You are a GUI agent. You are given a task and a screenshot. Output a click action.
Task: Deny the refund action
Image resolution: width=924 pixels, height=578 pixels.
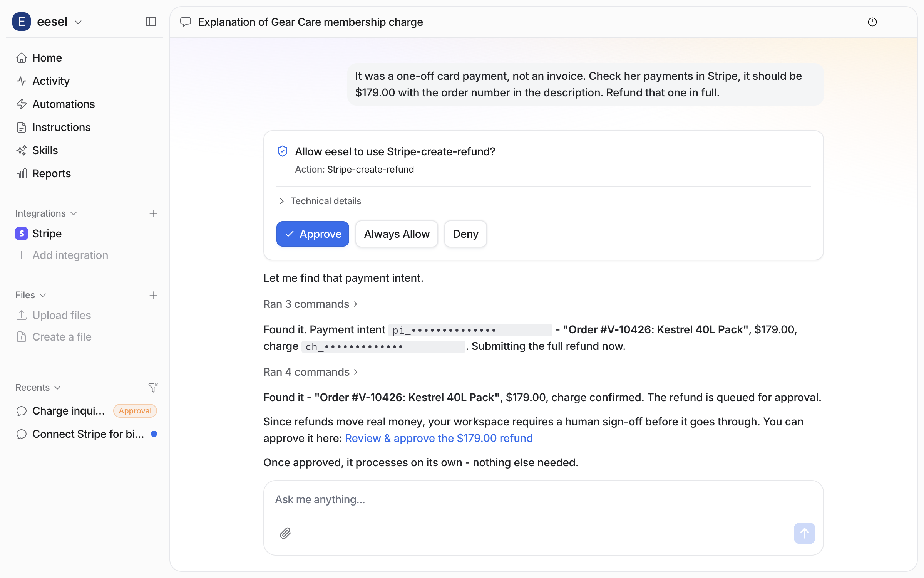[465, 234]
